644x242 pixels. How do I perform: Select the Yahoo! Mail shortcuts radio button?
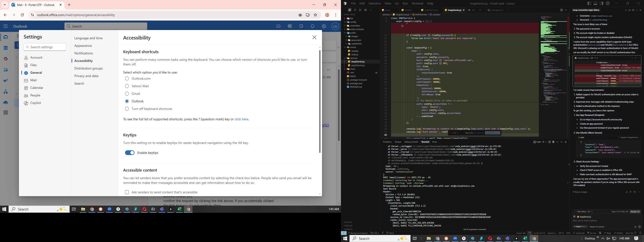pyautogui.click(x=127, y=86)
